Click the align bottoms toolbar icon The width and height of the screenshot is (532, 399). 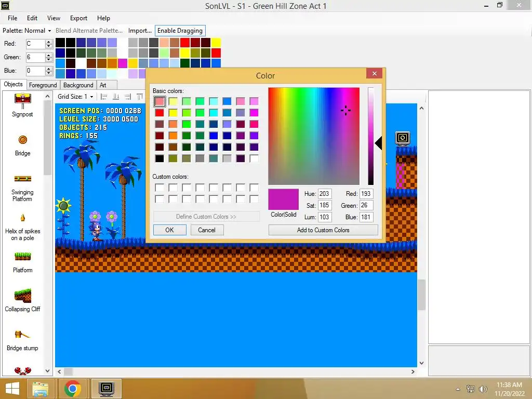click(x=116, y=97)
